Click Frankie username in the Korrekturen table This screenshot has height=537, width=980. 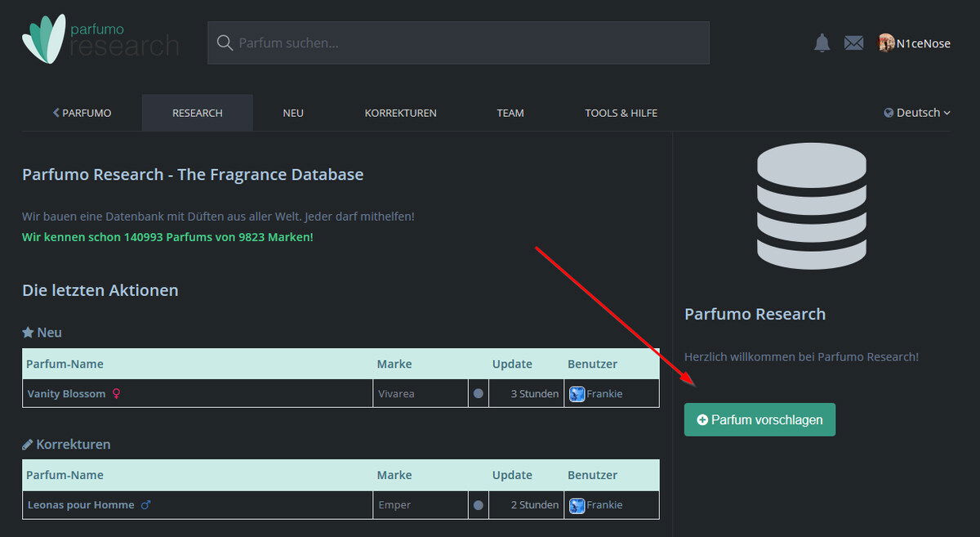604,505
